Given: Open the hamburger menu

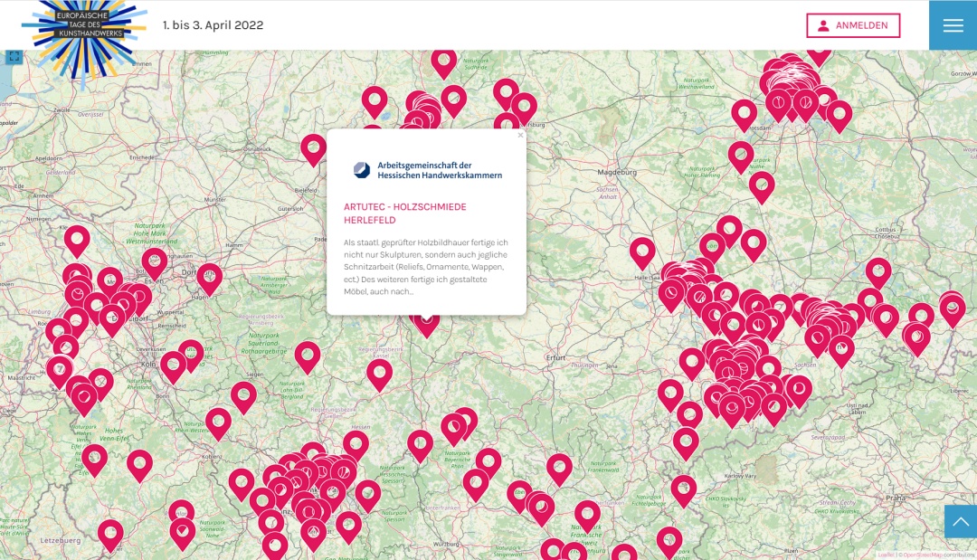Looking at the screenshot, I should point(953,25).
